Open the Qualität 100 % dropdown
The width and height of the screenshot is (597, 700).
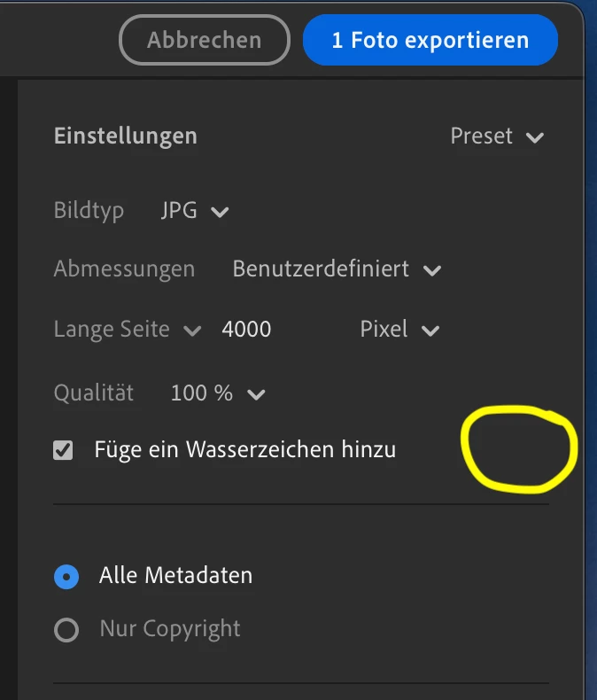click(218, 393)
